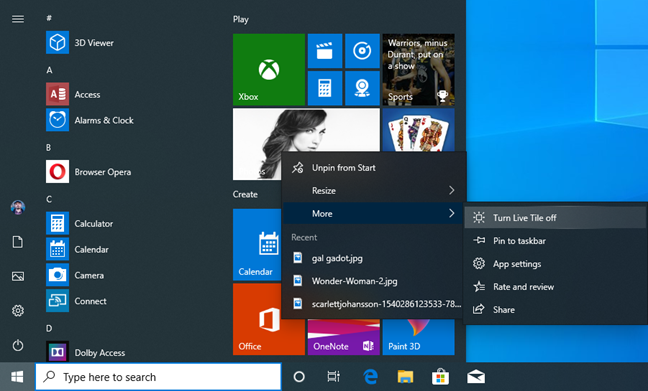Click the letter D section header
This screenshot has width=648, height=391.
pos(49,329)
